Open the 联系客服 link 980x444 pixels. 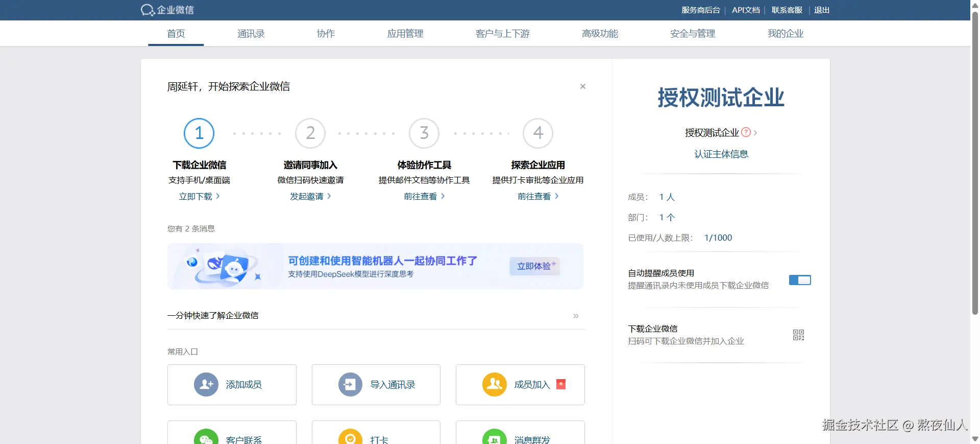(x=787, y=10)
